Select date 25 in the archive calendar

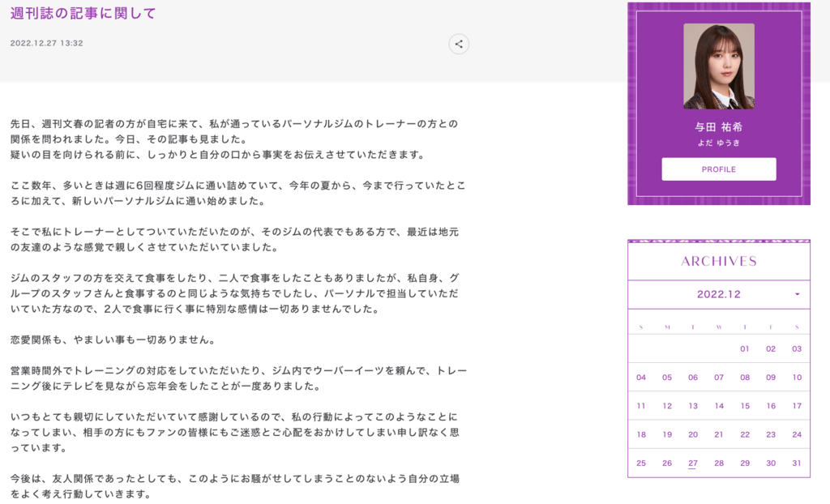pyautogui.click(x=641, y=463)
